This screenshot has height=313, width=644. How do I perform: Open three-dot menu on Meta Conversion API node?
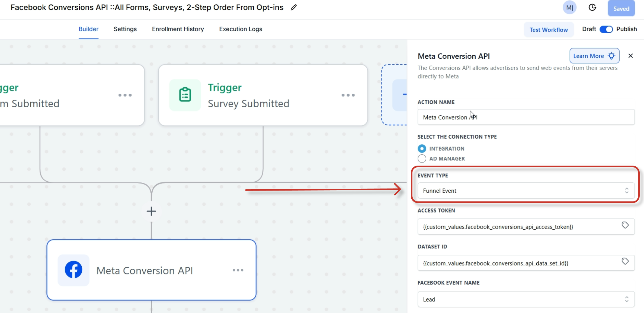coord(238,270)
